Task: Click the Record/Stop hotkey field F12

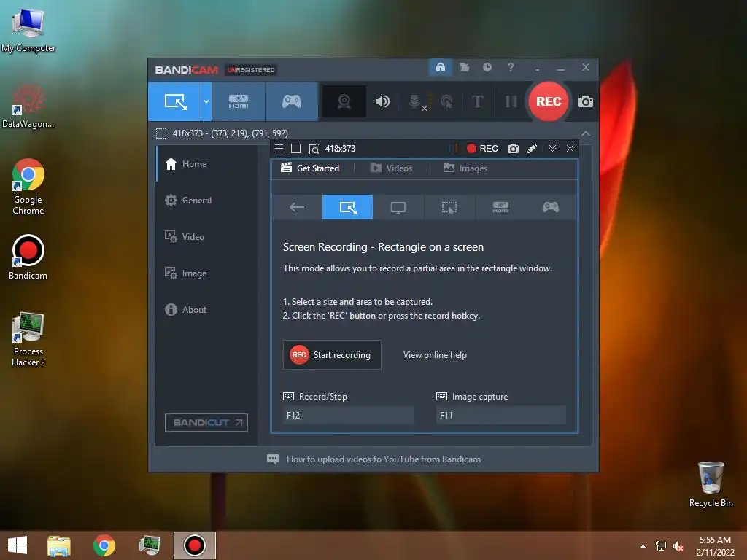Action: point(348,415)
